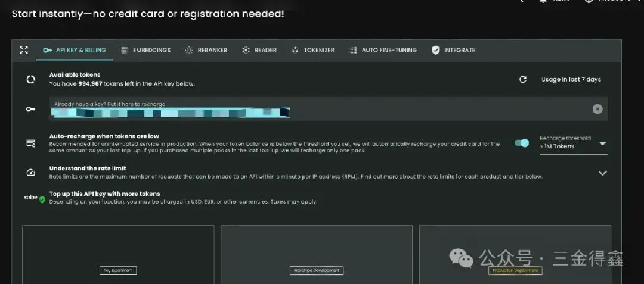
Task: Expand the Understand the rate limit section
Action: point(602,173)
